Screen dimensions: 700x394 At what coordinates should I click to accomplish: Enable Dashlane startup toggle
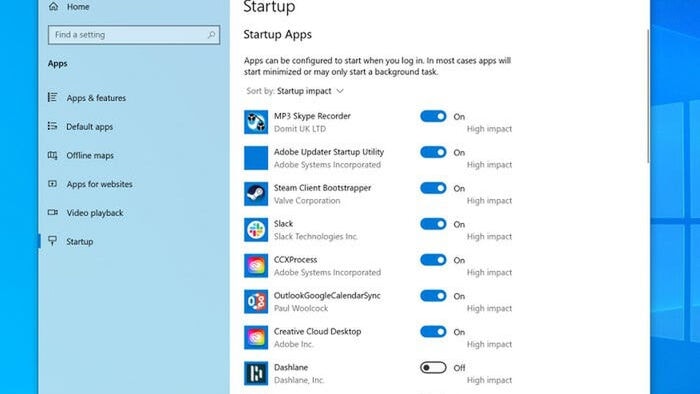click(x=433, y=368)
